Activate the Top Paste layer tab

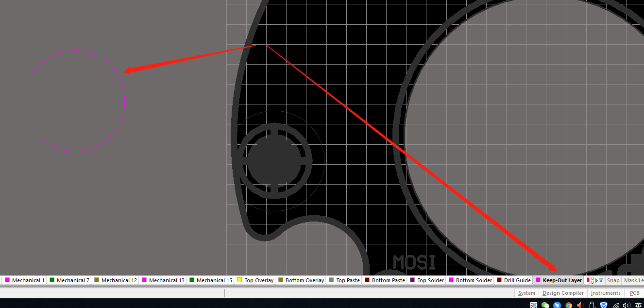pos(344,280)
